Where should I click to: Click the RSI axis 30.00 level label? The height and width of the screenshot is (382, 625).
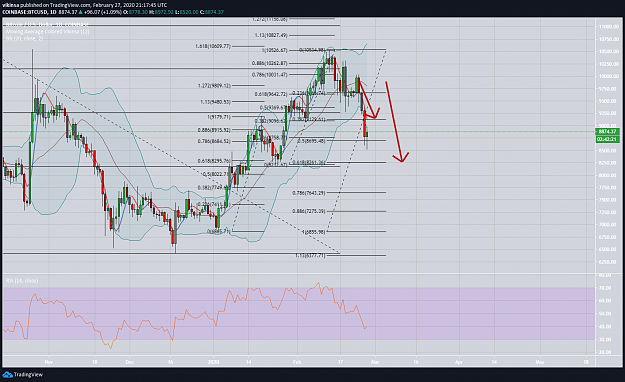point(605,340)
